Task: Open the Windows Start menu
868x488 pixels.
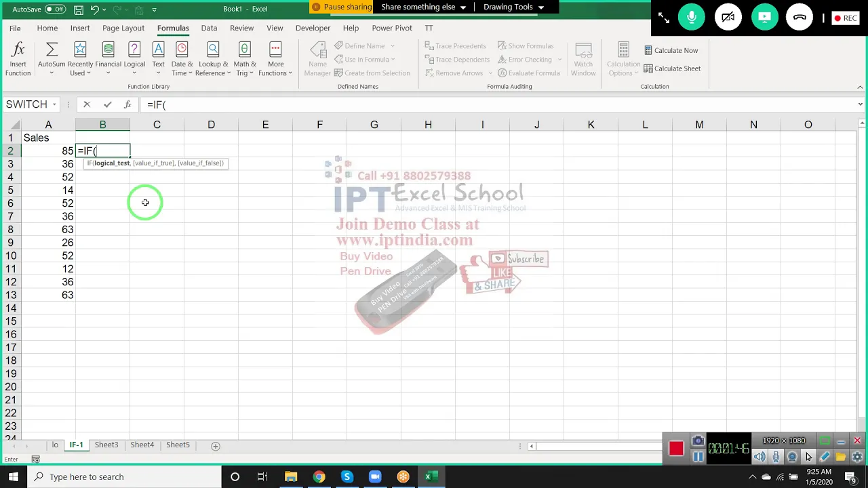Action: (14, 476)
